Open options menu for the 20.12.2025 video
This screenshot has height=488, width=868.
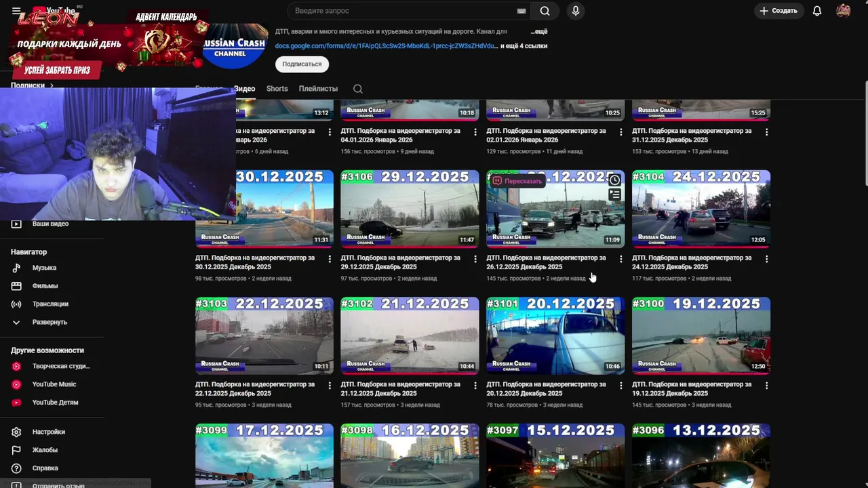tap(621, 386)
